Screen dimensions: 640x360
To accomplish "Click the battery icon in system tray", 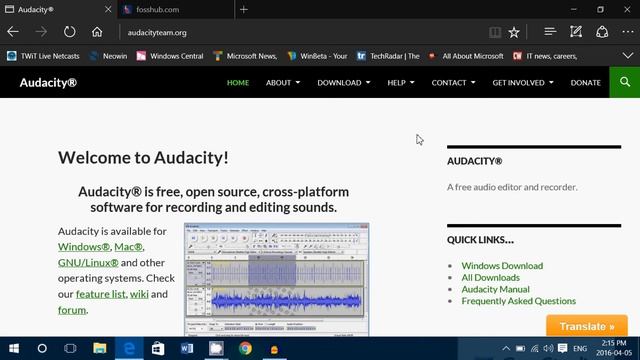I will [520, 349].
